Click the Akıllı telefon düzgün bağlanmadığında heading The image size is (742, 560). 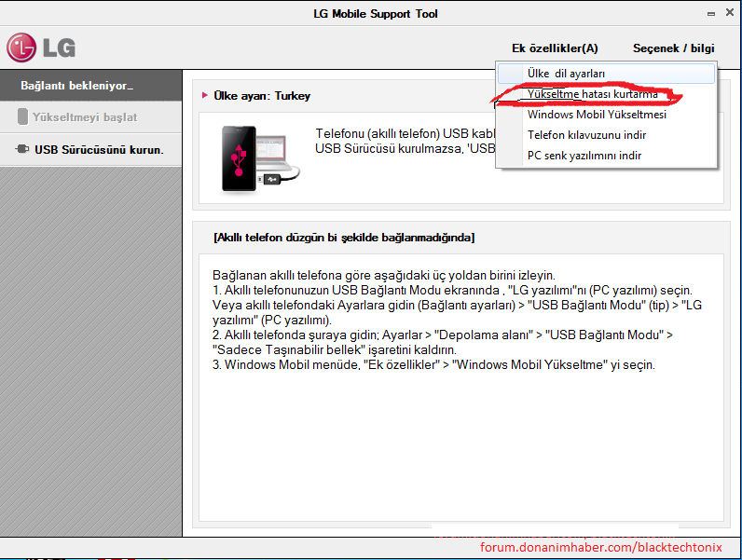(x=344, y=238)
